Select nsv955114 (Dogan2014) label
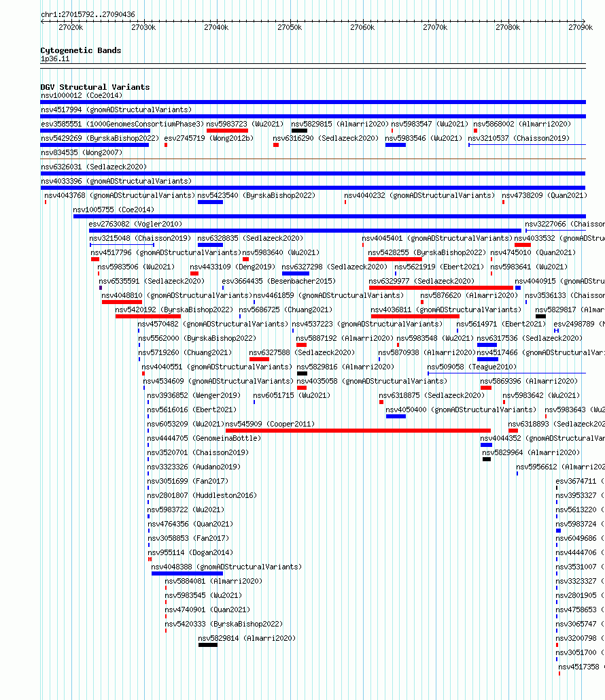The width and height of the screenshot is (605, 700). (190, 552)
